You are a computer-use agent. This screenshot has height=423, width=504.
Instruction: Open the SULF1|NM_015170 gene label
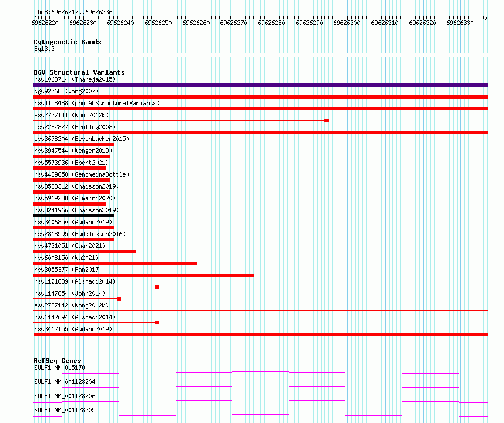click(x=59, y=368)
